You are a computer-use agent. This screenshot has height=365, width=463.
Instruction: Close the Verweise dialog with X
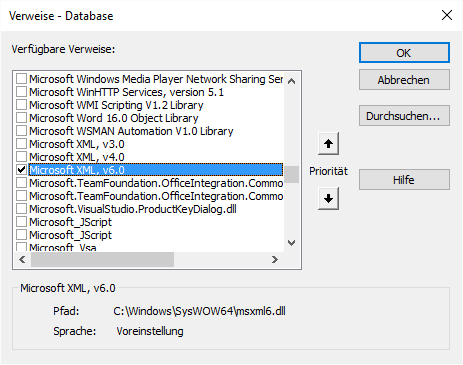pos(447,15)
